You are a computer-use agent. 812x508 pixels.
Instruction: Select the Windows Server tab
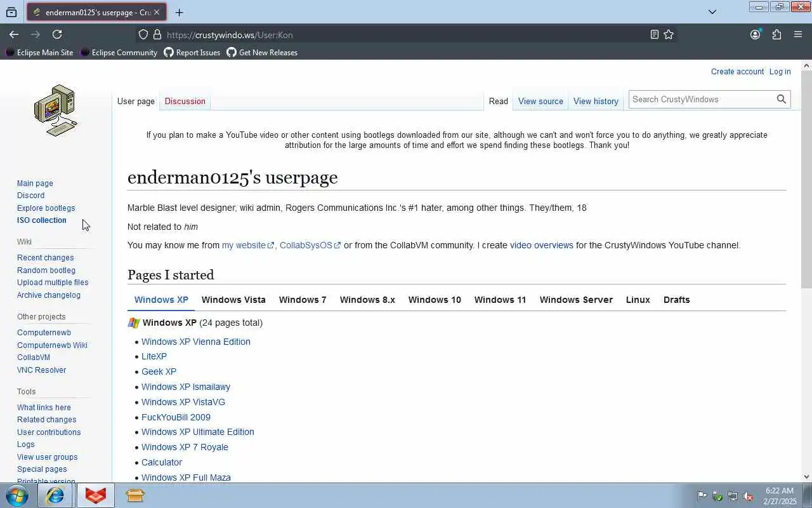[x=576, y=300]
